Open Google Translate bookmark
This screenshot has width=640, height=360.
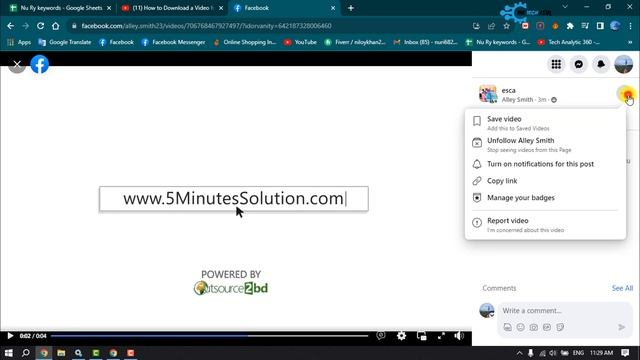64,42
